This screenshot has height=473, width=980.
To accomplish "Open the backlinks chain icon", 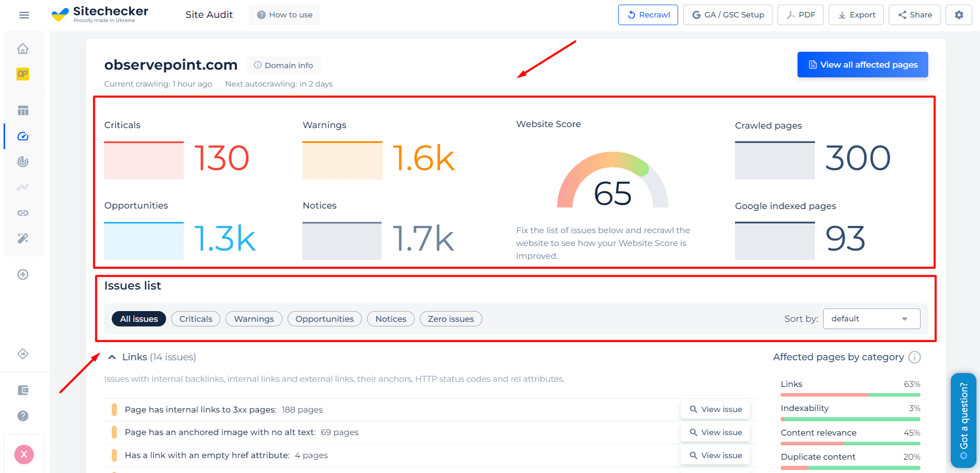I will click(x=23, y=213).
